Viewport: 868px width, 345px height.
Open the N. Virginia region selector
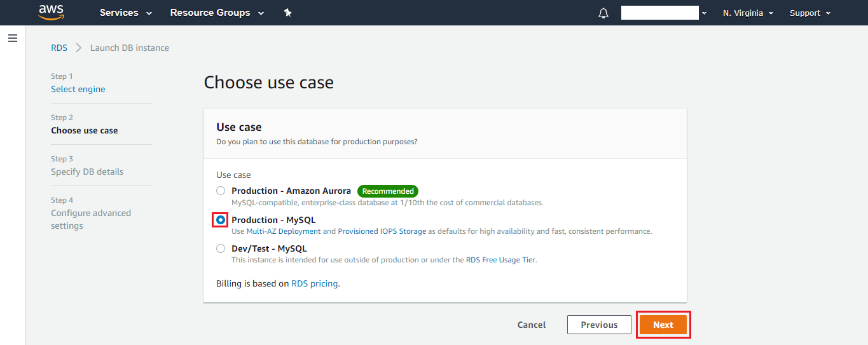click(x=748, y=13)
